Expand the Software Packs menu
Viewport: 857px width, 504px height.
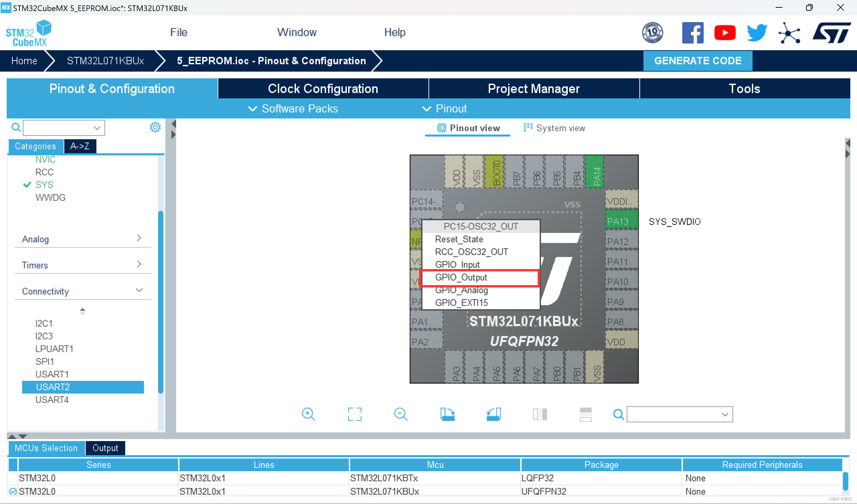[293, 108]
